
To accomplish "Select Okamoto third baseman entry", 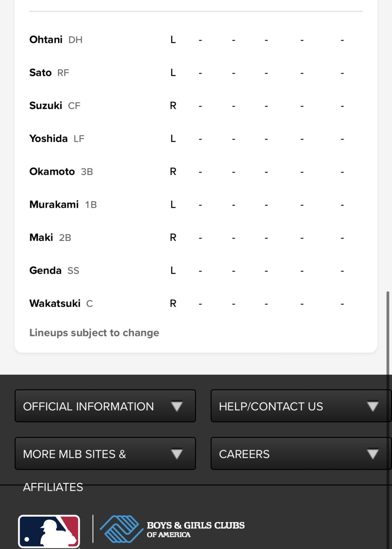I will [x=52, y=171].
